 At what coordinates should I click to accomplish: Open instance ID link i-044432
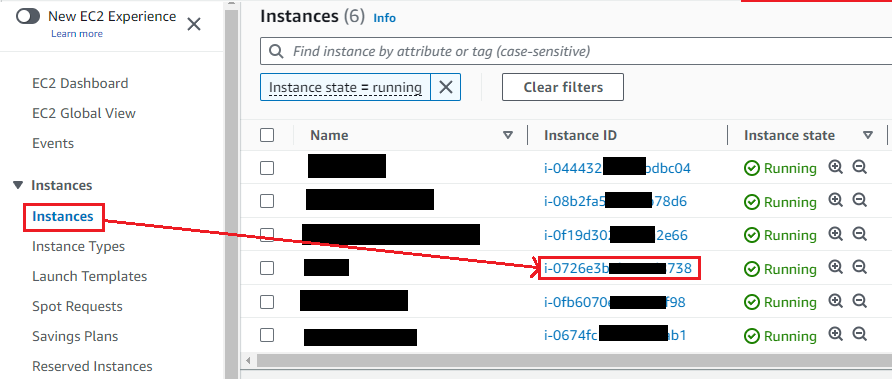click(x=617, y=168)
